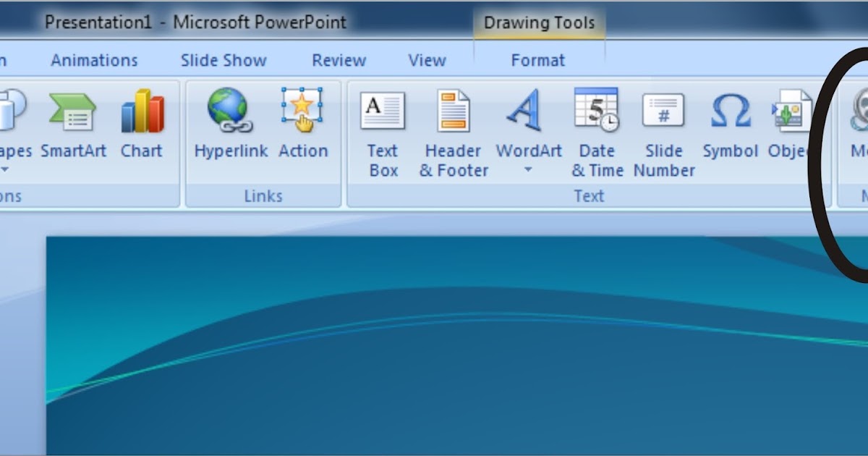Click on the slide canvas

click(x=457, y=345)
